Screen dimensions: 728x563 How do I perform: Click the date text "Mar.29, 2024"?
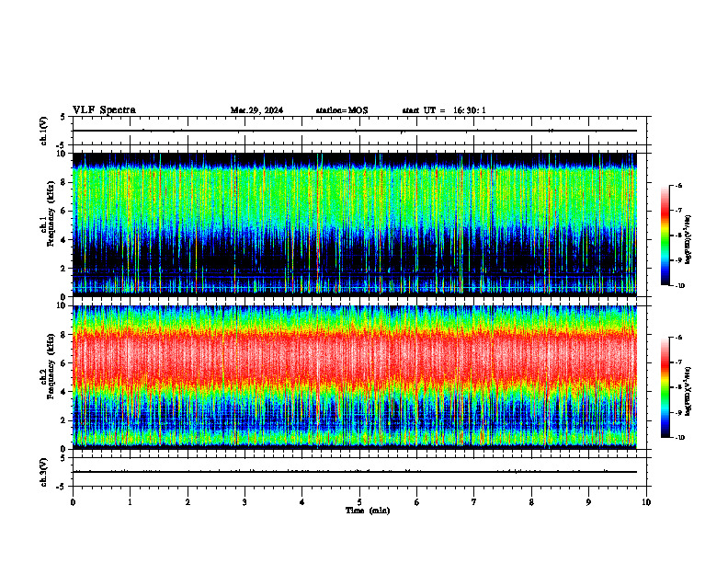[256, 110]
